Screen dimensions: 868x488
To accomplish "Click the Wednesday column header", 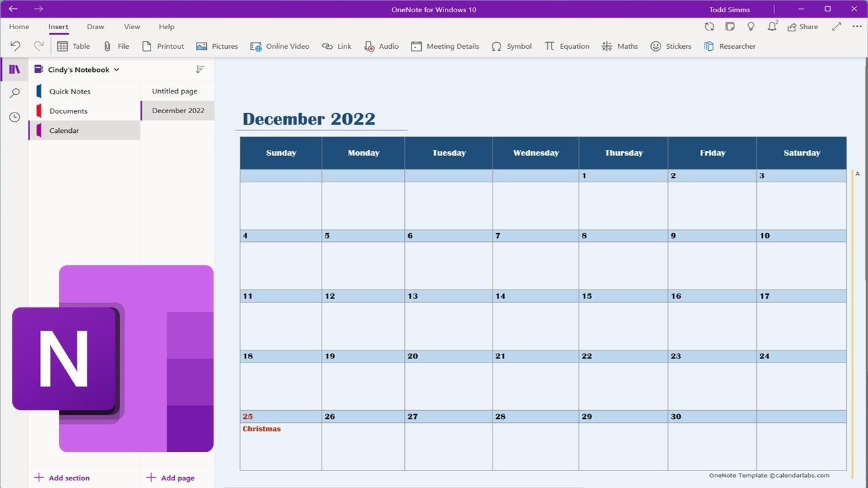I will [536, 153].
